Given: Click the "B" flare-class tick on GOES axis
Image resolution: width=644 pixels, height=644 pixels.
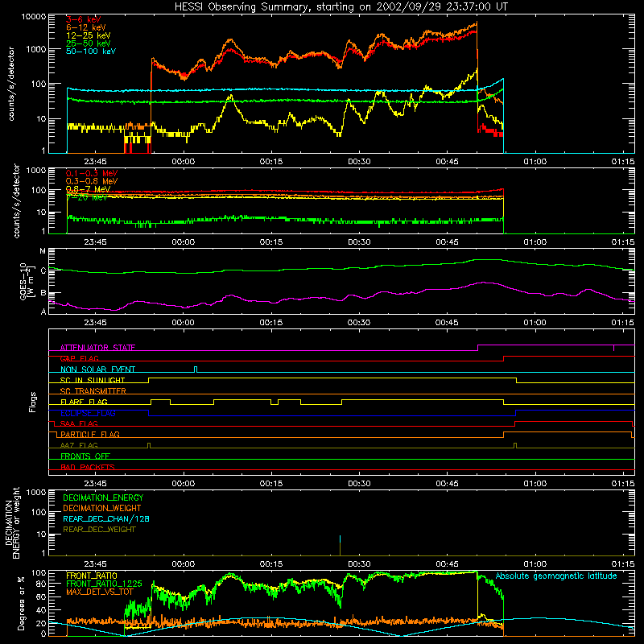Looking at the screenshot, I should [x=43, y=293].
